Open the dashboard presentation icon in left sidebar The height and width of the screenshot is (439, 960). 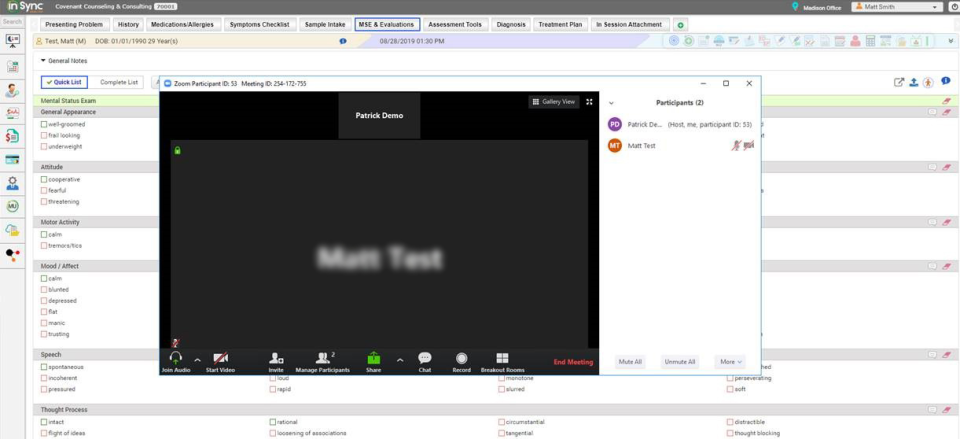[12, 40]
